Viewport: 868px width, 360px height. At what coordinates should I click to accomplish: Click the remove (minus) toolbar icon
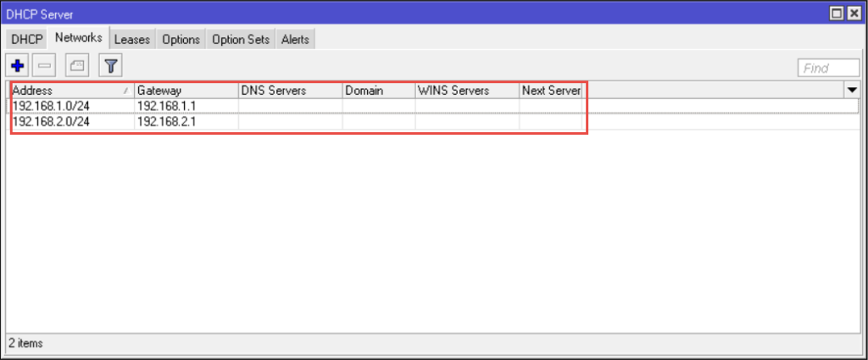(x=44, y=66)
